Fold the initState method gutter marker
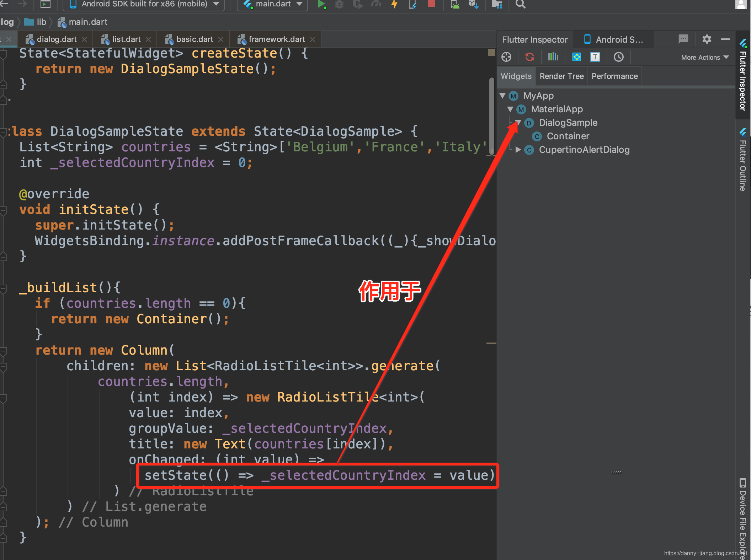Image resolution: width=751 pixels, height=560 pixels. click(4, 211)
